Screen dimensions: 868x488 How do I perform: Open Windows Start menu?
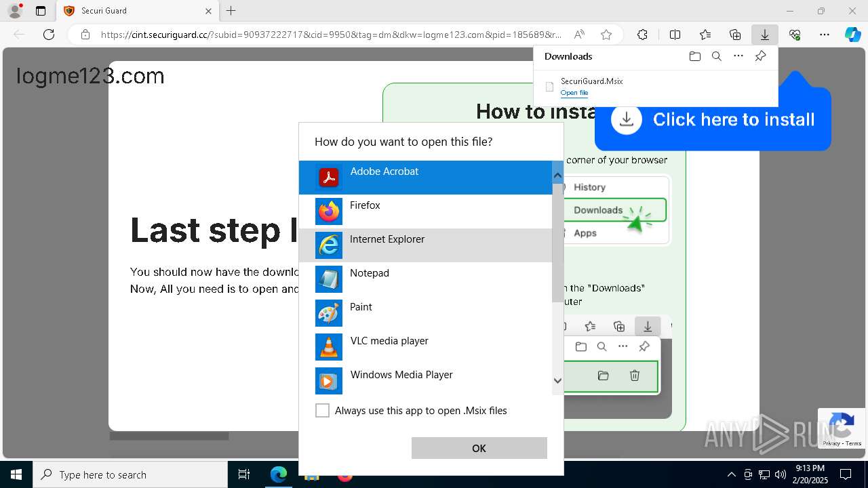16,474
